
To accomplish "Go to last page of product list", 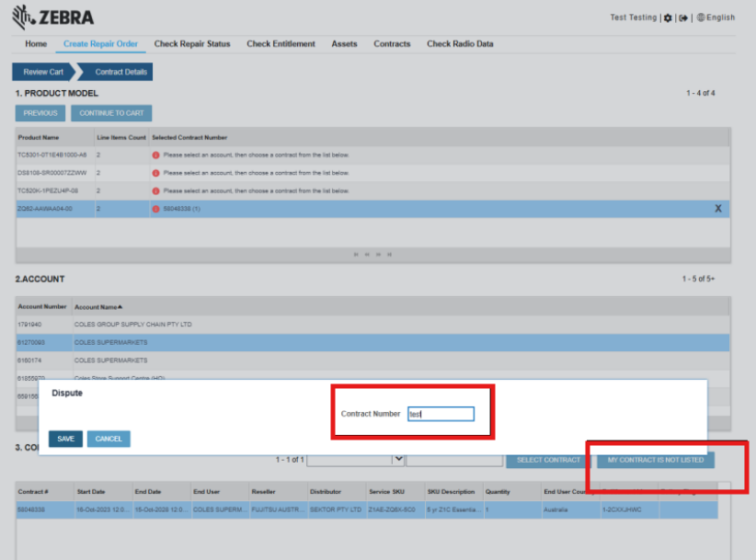I will pyautogui.click(x=390, y=255).
